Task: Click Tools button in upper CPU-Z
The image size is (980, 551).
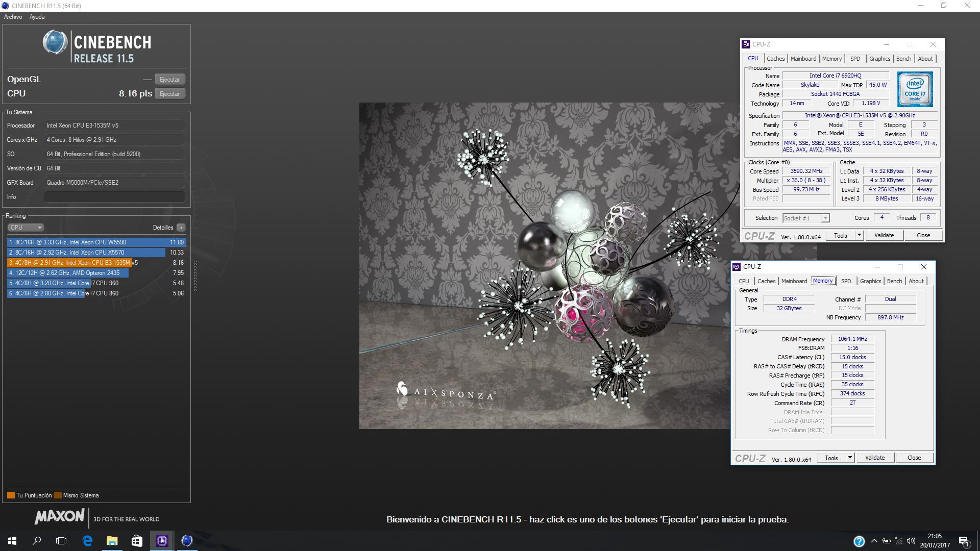Action: (x=841, y=235)
